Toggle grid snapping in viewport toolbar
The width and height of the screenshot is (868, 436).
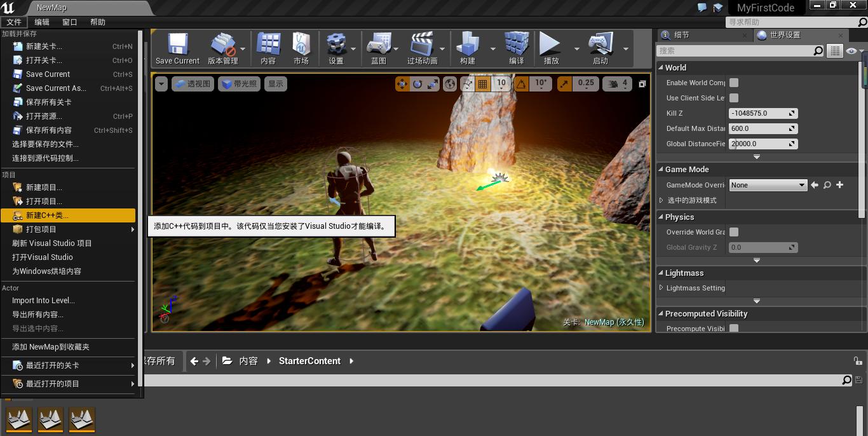click(x=482, y=83)
